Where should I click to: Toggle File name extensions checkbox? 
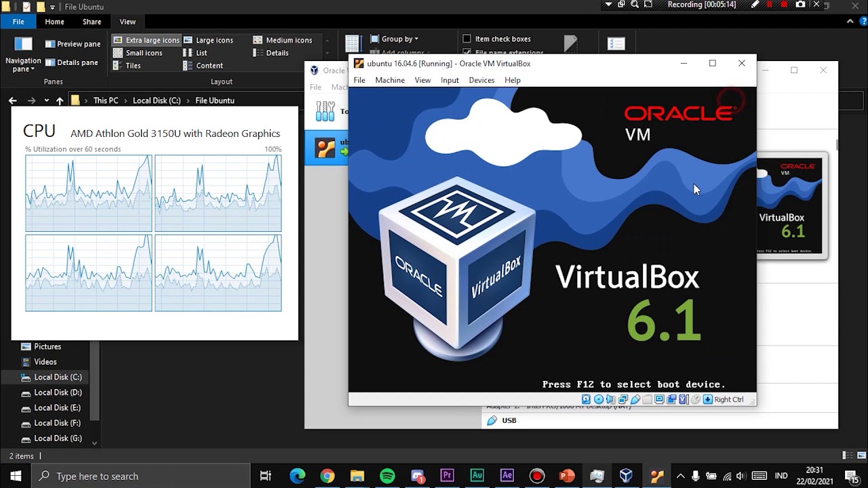[x=502, y=53]
